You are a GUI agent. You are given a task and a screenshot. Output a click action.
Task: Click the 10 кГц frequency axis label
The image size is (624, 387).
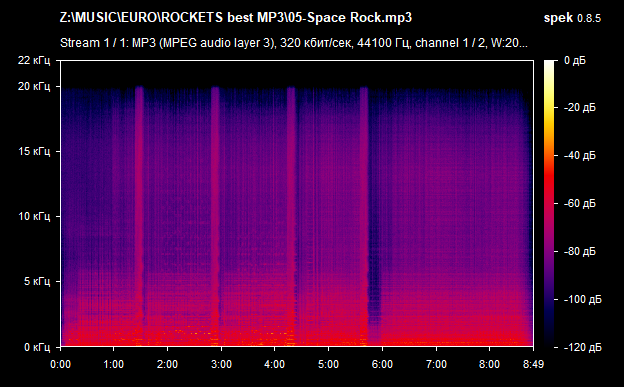(34, 217)
